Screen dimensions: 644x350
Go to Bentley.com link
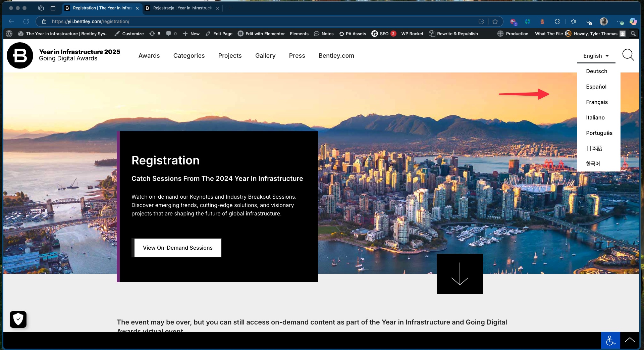pos(336,56)
